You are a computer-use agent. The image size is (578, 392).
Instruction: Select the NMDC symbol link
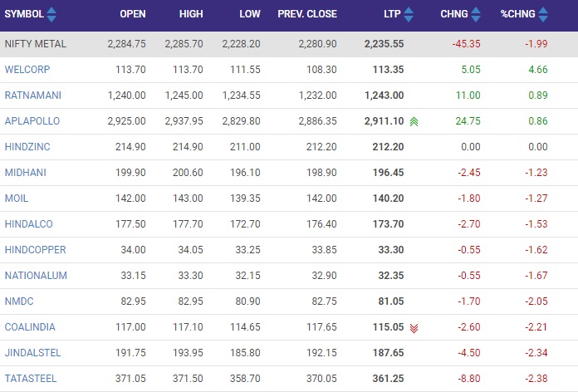tap(19, 301)
